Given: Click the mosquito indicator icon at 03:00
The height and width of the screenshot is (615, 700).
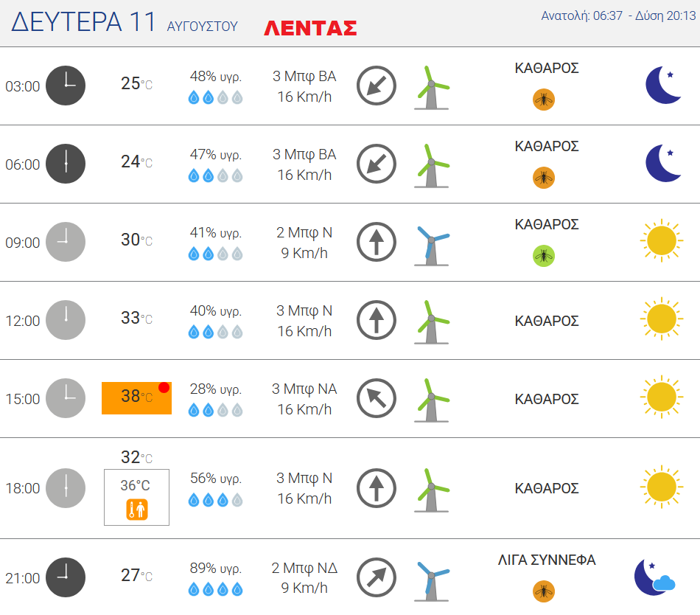Looking at the screenshot, I should pyautogui.click(x=543, y=99).
